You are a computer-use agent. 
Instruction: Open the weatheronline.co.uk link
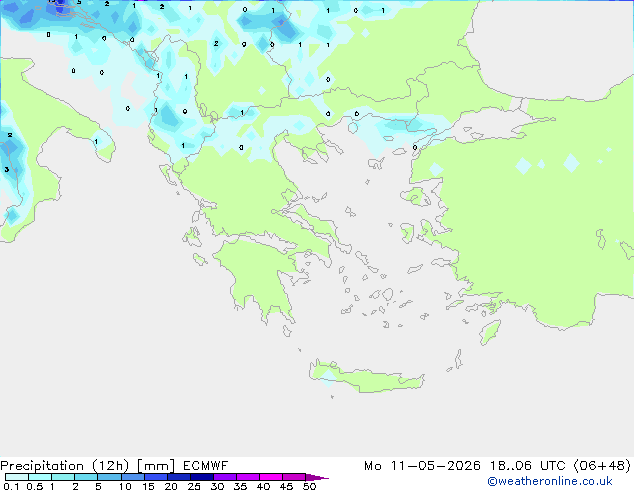550,481
